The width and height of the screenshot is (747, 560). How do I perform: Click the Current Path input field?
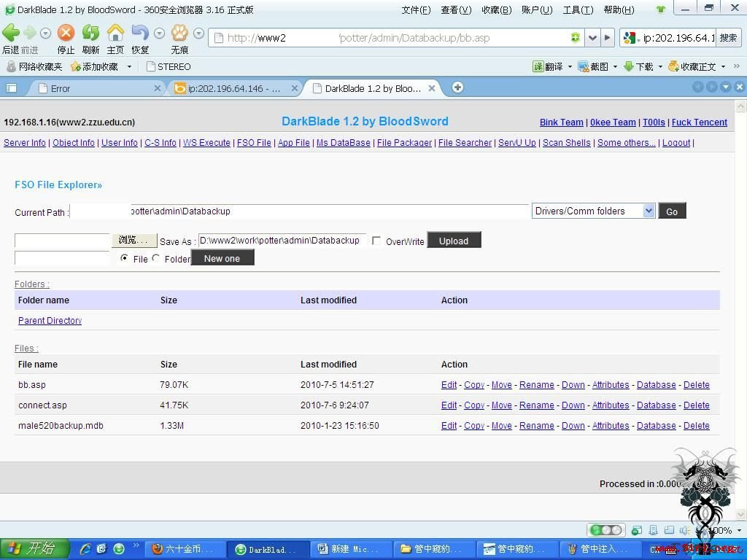pos(299,211)
